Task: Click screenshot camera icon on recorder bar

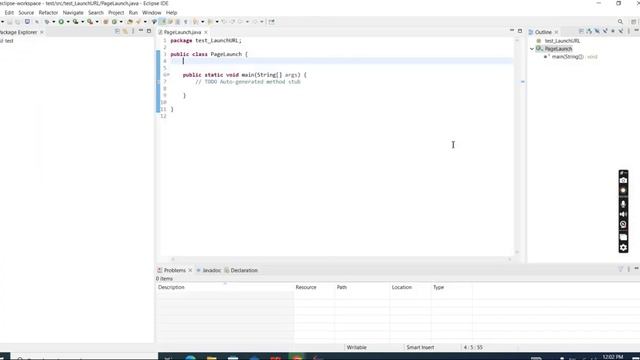Action: (623, 180)
